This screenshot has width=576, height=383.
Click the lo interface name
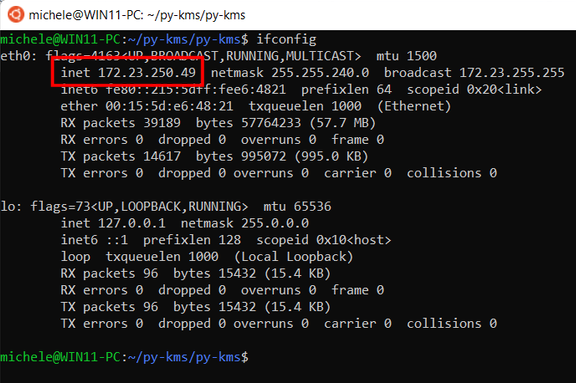(8, 206)
